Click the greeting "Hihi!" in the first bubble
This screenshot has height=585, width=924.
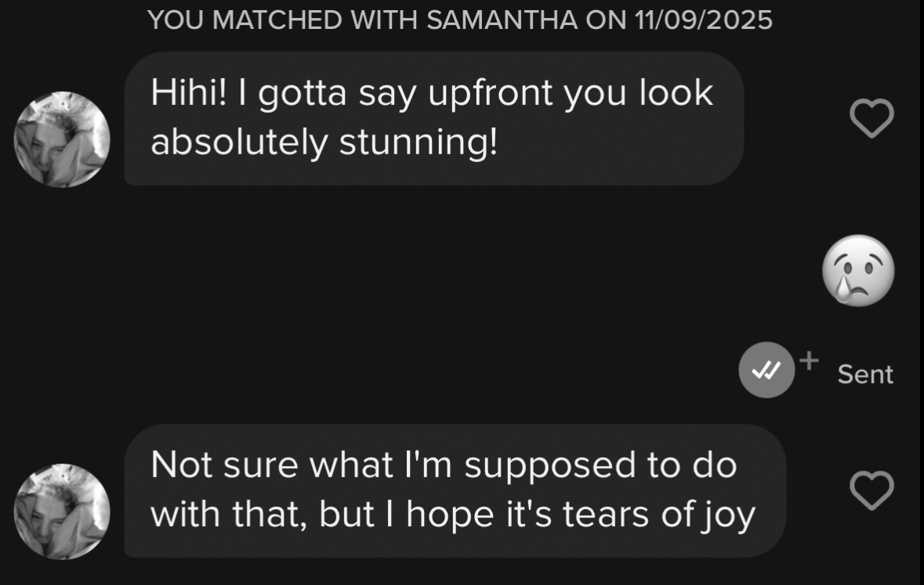click(x=189, y=93)
